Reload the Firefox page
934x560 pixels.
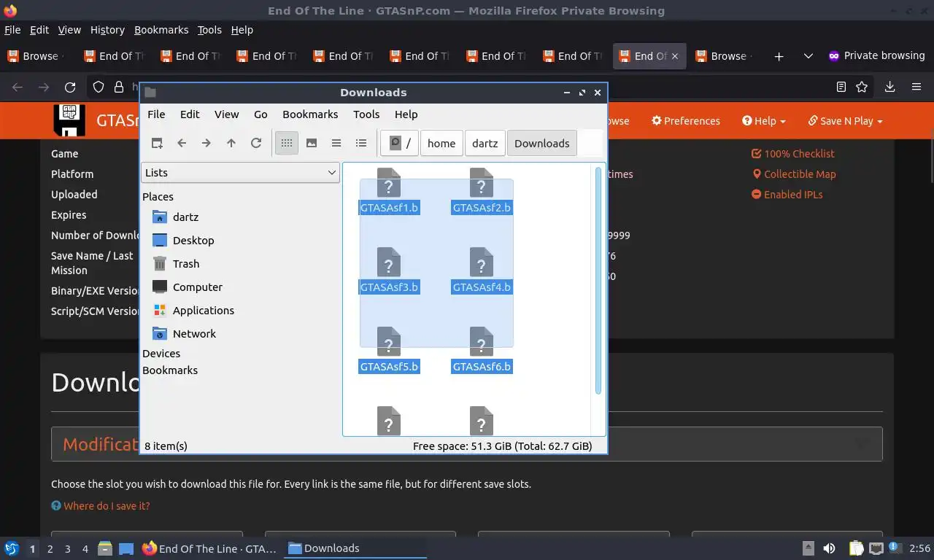point(70,87)
